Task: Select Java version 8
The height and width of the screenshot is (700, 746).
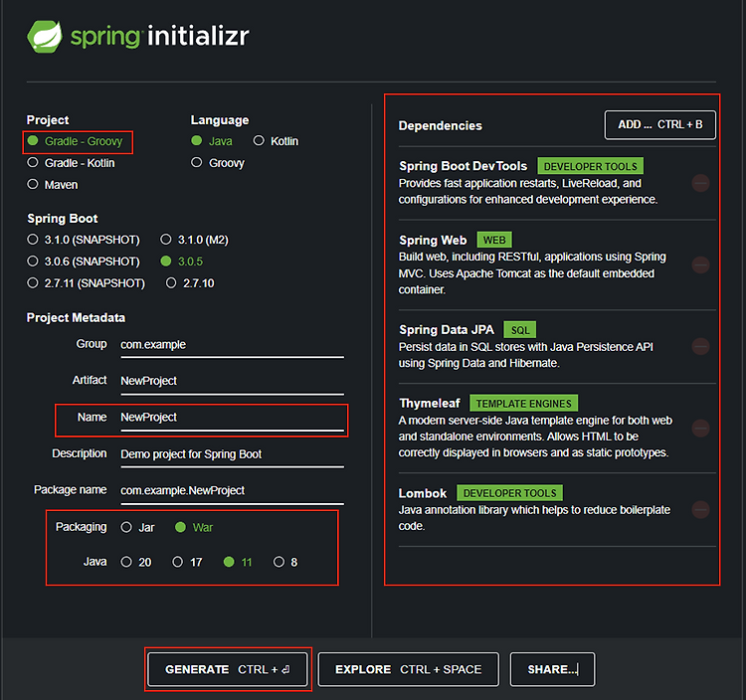Action: [x=285, y=562]
